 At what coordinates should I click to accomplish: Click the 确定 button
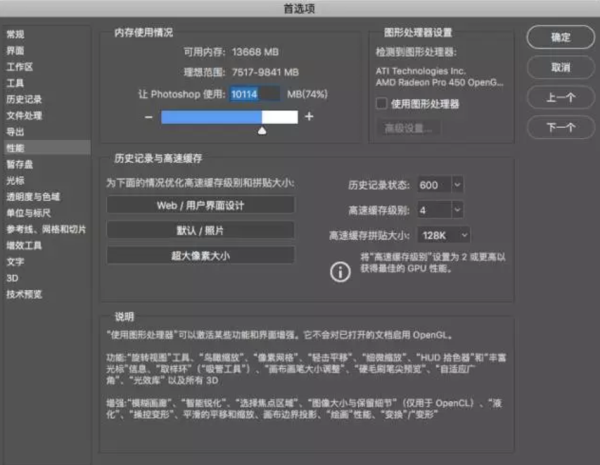561,37
